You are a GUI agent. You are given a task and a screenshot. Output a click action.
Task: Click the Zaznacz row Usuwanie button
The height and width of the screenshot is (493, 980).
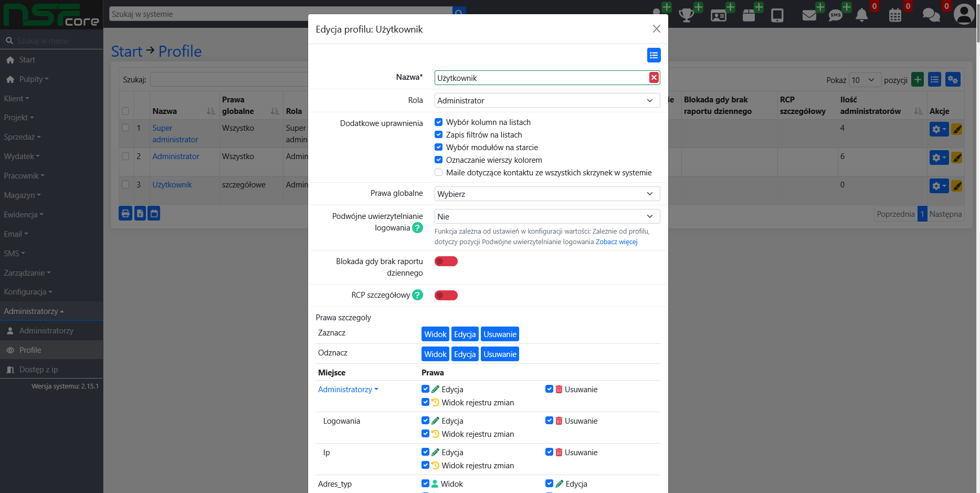(500, 334)
